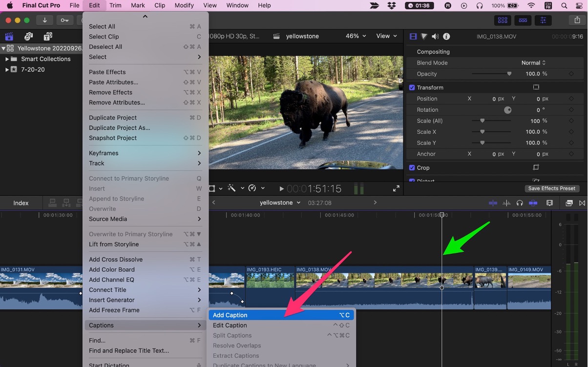The width and height of the screenshot is (588, 367).
Task: Open the Video inspector filmstrip tab
Action: (x=414, y=37)
